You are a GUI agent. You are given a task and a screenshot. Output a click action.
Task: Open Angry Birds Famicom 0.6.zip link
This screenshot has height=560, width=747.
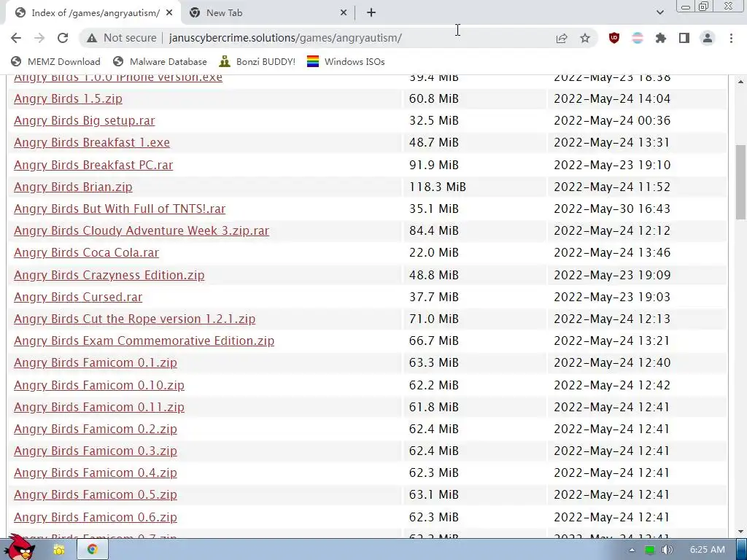(x=96, y=517)
